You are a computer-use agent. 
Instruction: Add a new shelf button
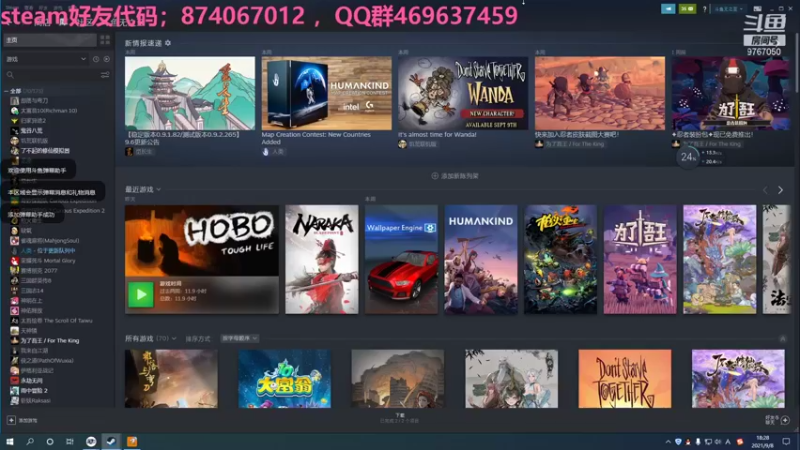(x=455, y=176)
